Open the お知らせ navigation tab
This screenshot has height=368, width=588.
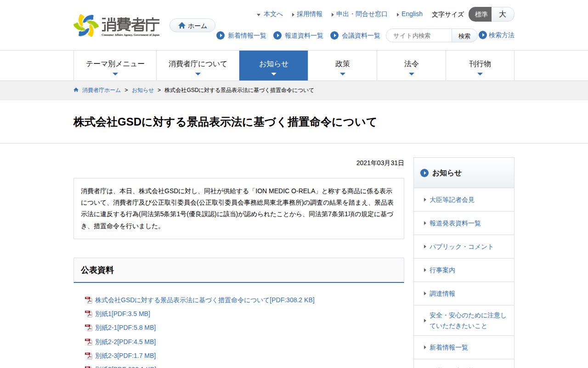(273, 66)
